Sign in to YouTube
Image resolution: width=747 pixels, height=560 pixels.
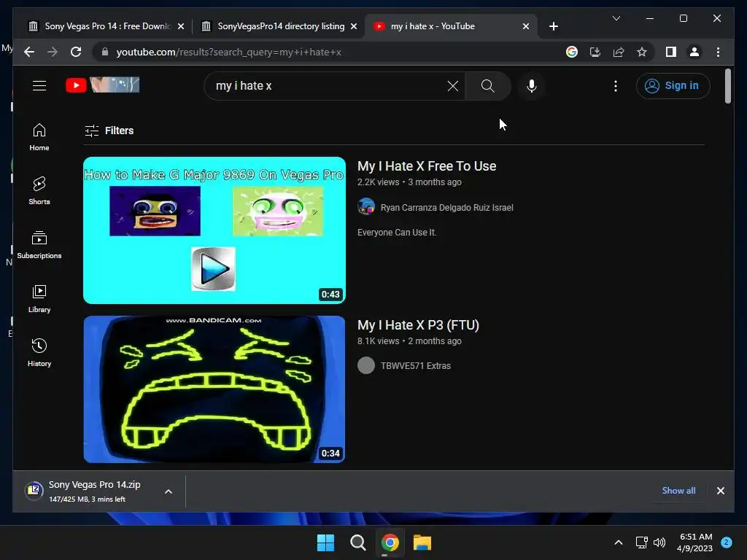[673, 86]
